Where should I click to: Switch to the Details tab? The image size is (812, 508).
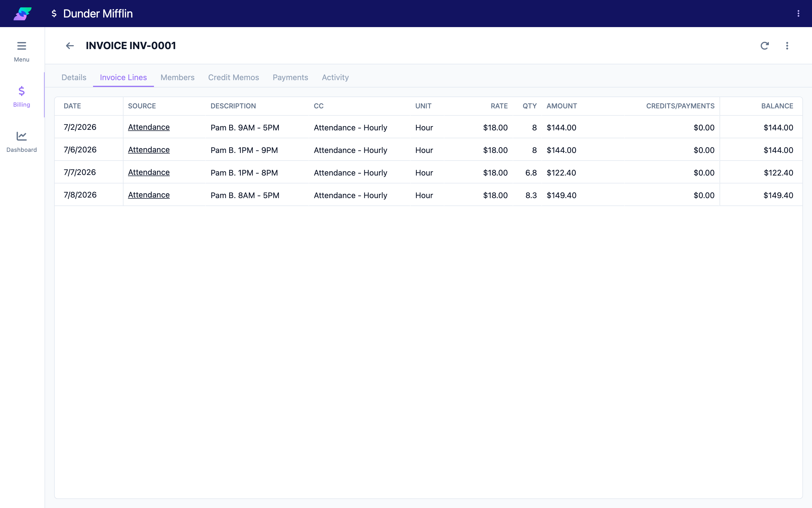coord(74,77)
